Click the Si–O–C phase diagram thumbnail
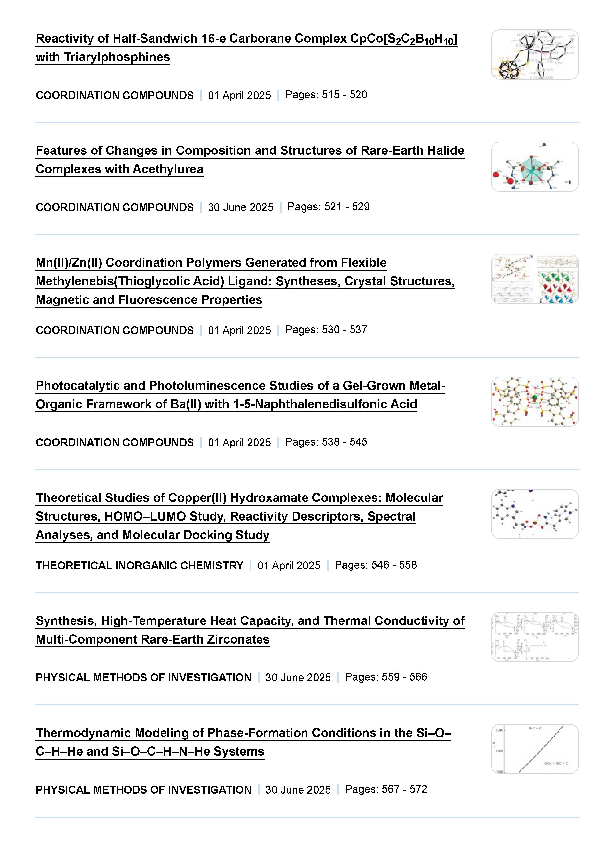Image resolution: width=613 pixels, height=868 pixels. [x=534, y=749]
